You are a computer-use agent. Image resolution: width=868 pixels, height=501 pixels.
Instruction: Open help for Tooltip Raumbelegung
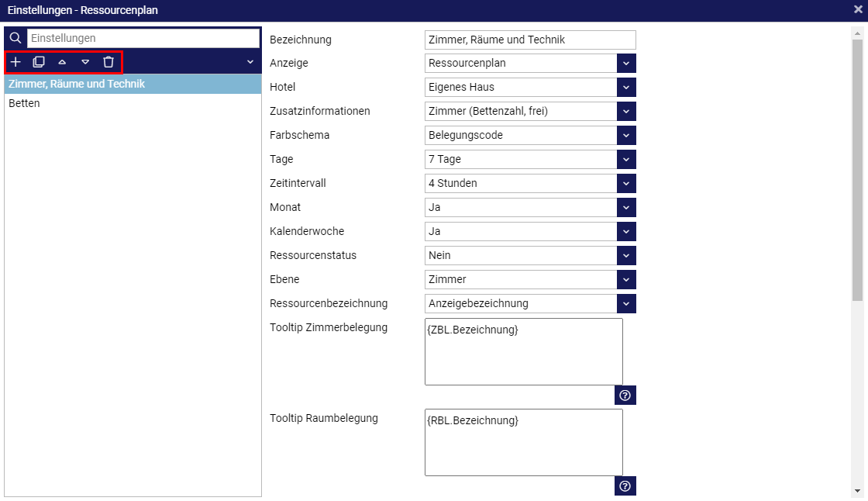(625, 486)
